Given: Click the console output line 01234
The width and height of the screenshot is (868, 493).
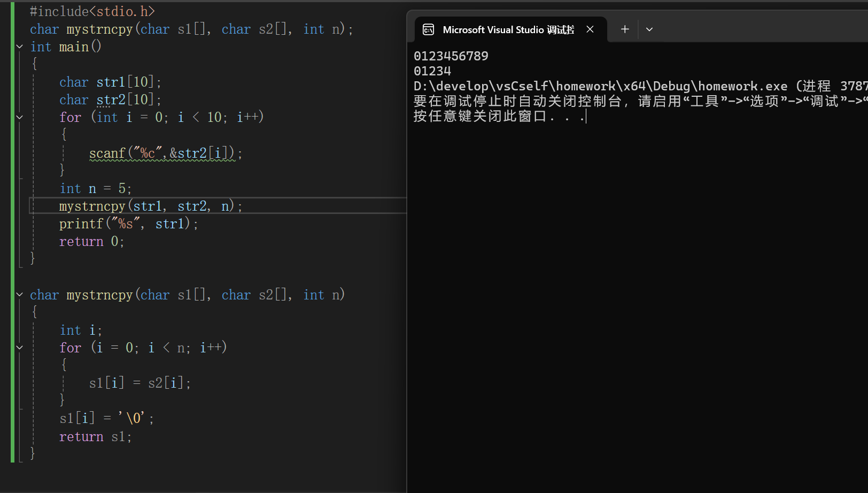Looking at the screenshot, I should click(432, 71).
